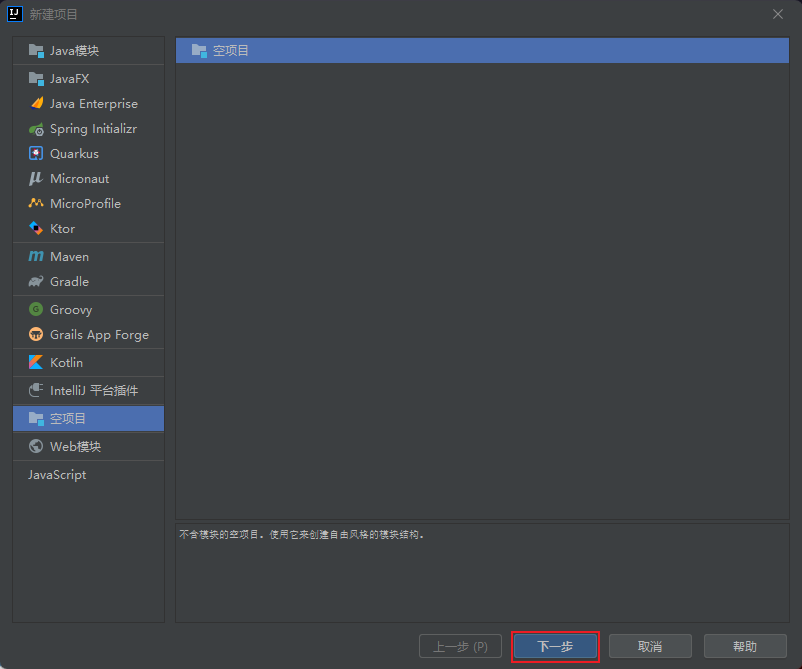Select Ktor project type

(88, 229)
